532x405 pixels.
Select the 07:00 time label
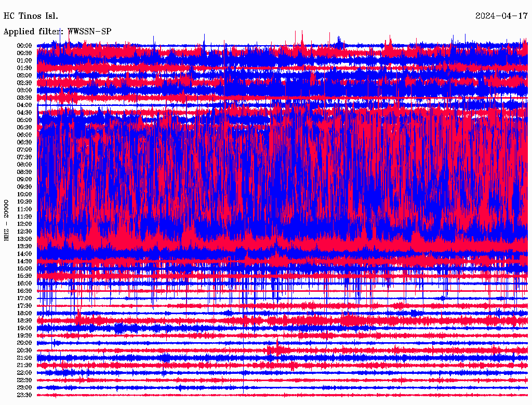(24, 150)
